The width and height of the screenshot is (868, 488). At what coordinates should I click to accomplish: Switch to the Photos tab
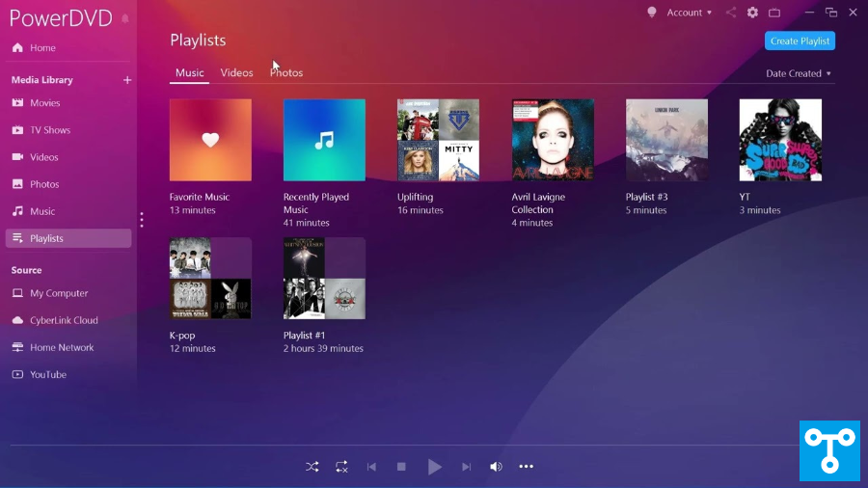point(286,72)
